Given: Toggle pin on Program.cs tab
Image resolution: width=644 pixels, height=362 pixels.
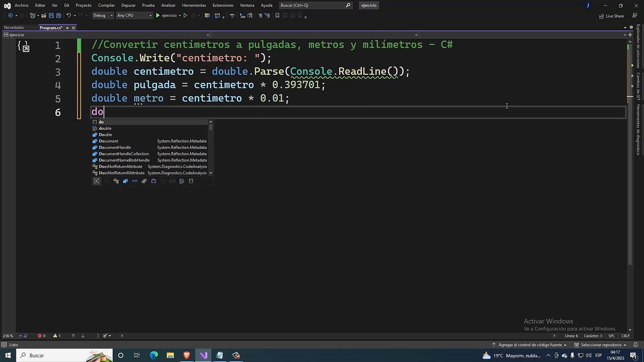Looking at the screenshot, I should pos(66,28).
